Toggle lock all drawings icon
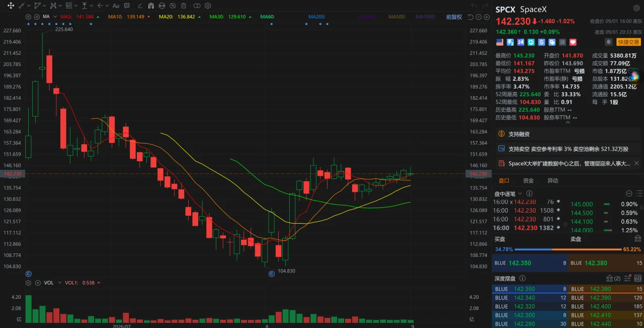The image size is (644, 328). (162, 6)
